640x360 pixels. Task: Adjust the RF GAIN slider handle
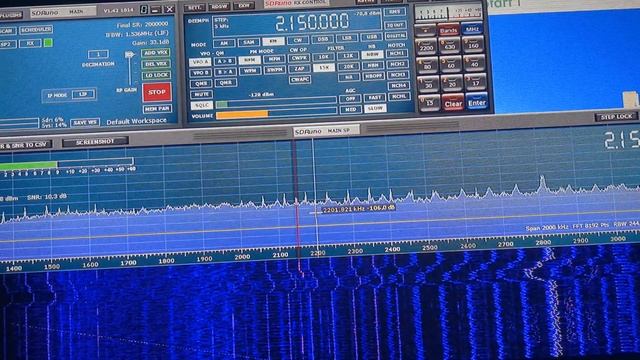click(x=130, y=54)
